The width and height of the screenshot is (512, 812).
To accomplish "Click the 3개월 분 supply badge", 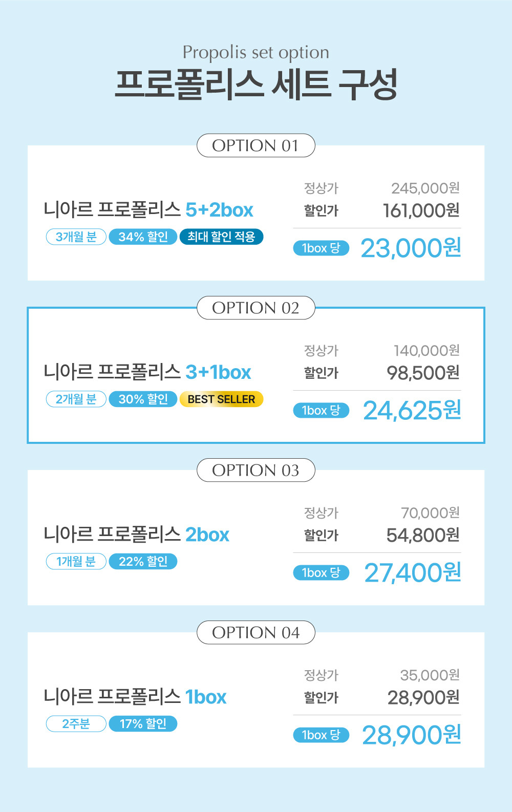I will (x=76, y=237).
